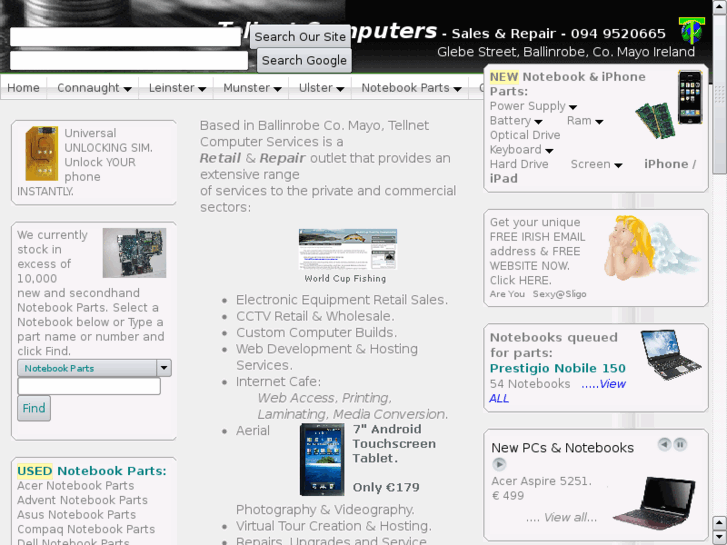Click 'Custom Computer Builds.' list item
Viewport: 727px width, 545px height.
(x=317, y=333)
